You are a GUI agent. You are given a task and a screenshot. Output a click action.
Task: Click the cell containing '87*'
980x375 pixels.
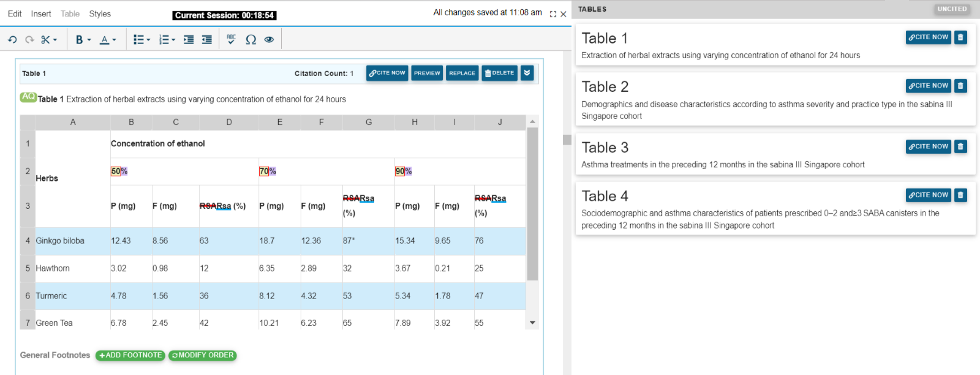click(368, 241)
